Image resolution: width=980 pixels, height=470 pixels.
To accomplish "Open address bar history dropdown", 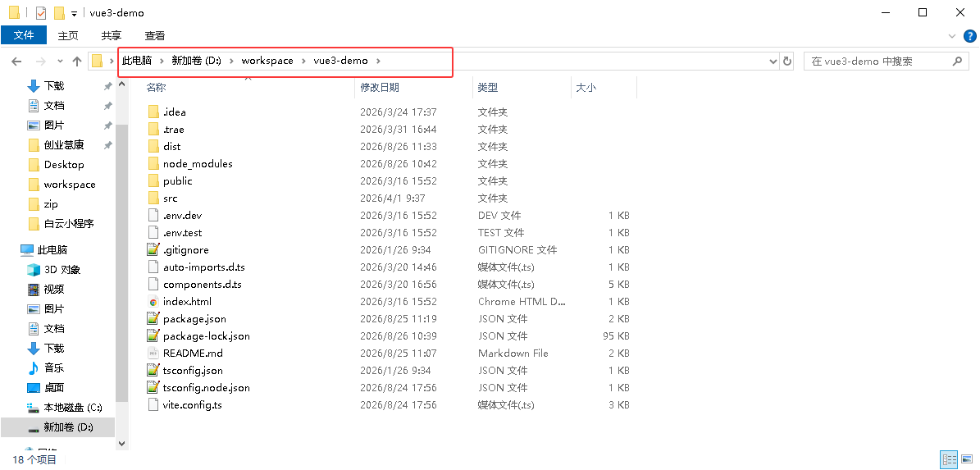I will pyautogui.click(x=773, y=62).
